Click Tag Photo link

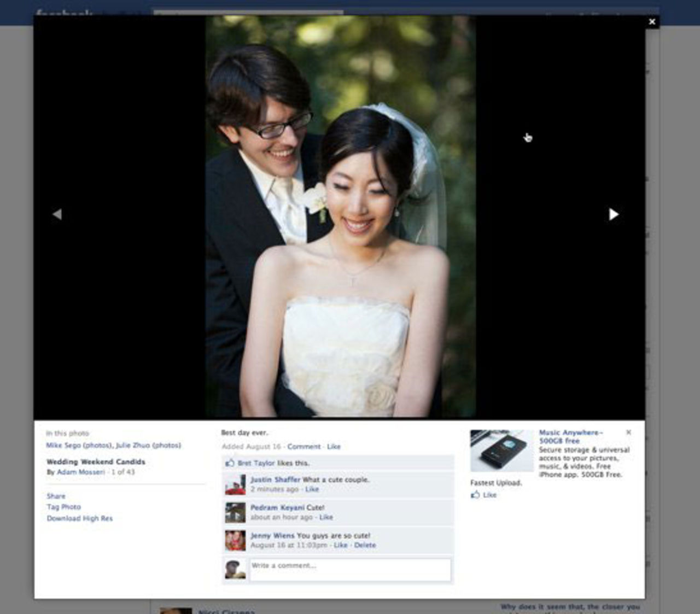[63, 507]
